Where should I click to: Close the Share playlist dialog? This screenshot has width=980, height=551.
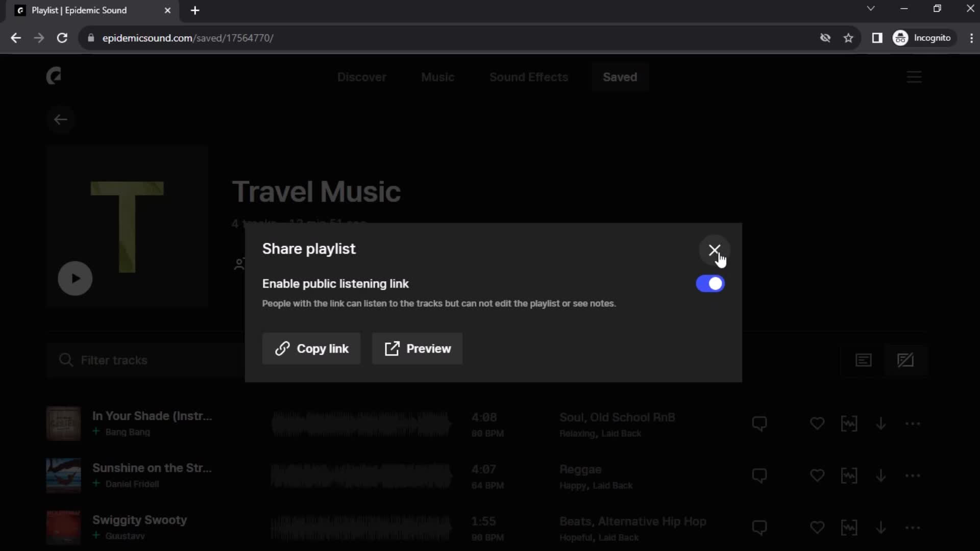click(714, 251)
